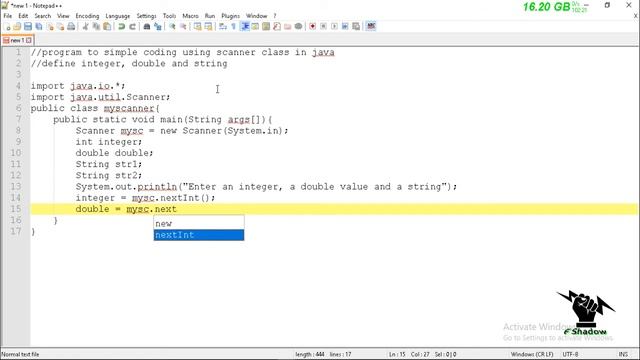640x360 pixels.
Task: Open a file using the Open folder icon
Action: point(17,27)
